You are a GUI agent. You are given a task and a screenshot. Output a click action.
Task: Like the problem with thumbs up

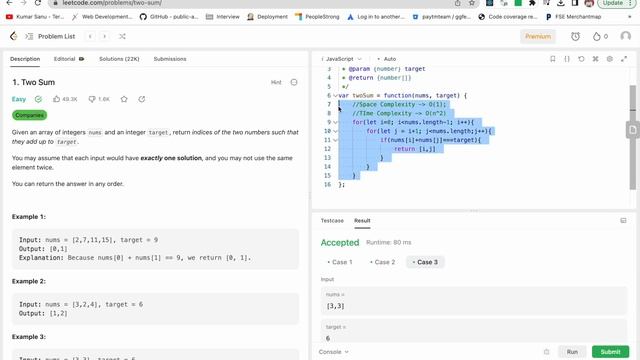[65, 99]
